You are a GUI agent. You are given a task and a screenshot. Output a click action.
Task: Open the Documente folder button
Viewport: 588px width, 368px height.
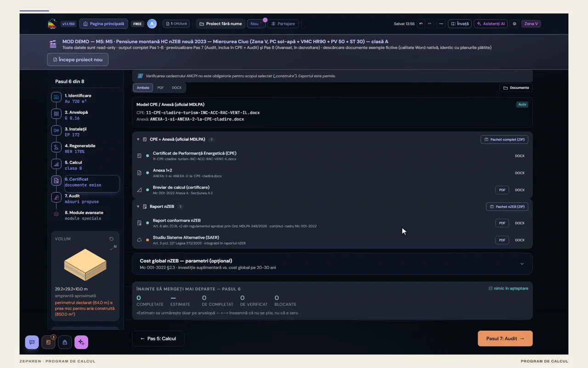click(516, 88)
